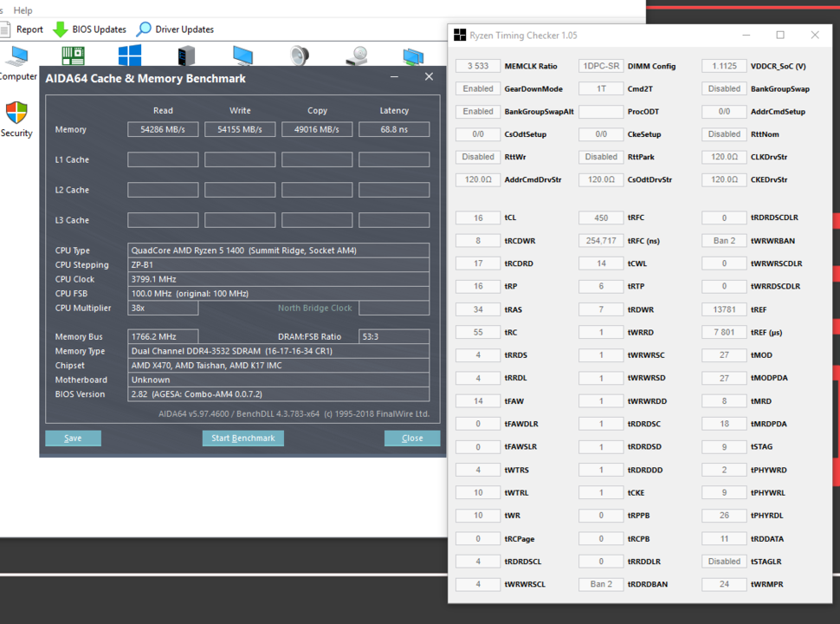Open the Help menu in AIDA64
The width and height of the screenshot is (840, 624).
[23, 10]
